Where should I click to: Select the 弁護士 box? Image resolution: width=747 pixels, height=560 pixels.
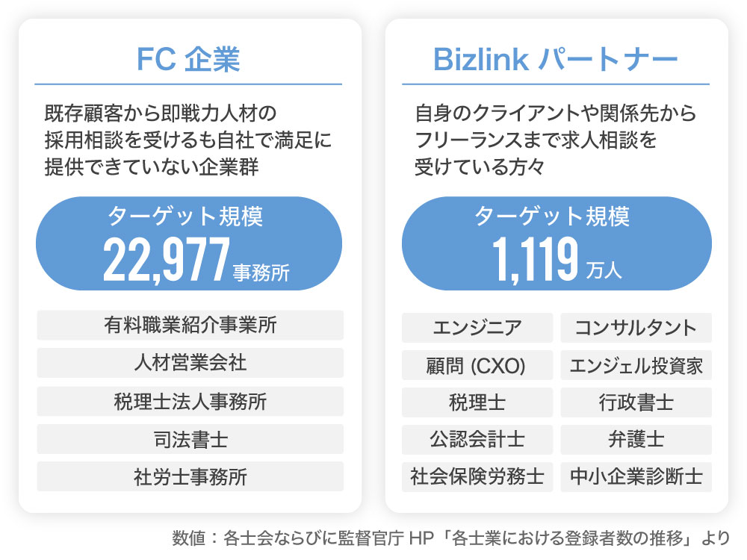click(636, 440)
